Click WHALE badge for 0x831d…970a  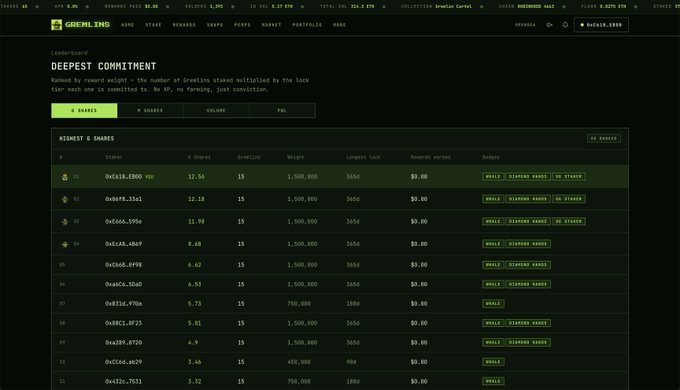pos(493,304)
